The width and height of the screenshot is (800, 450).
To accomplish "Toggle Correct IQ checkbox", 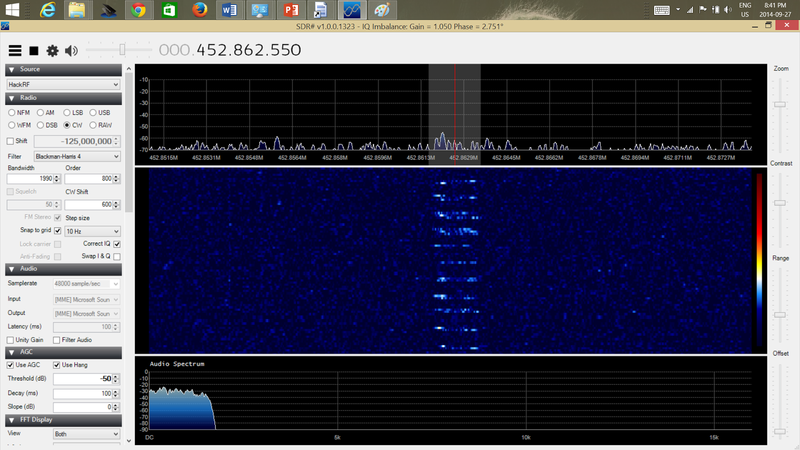I will tap(117, 244).
